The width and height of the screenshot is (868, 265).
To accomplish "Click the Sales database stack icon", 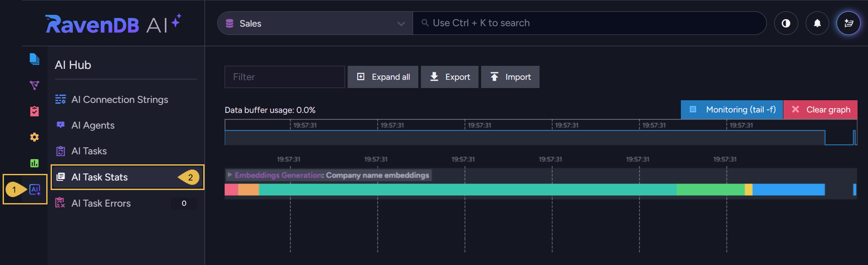I will point(229,24).
